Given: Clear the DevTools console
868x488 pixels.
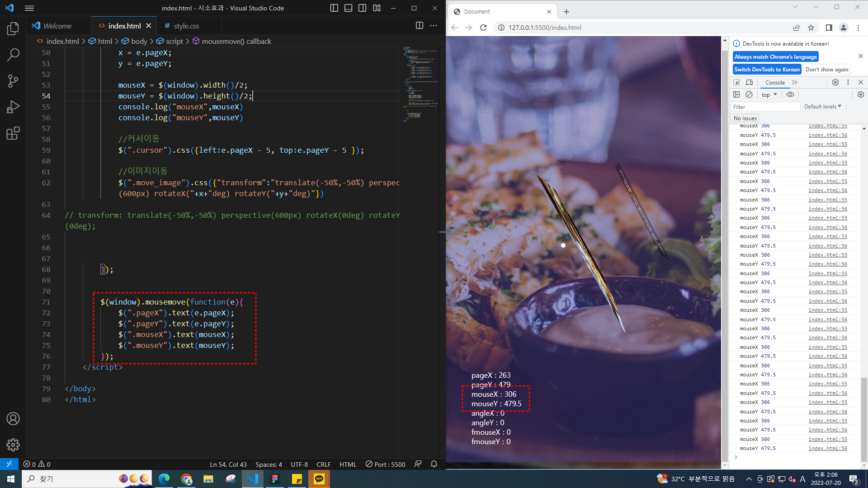Looking at the screenshot, I should pyautogui.click(x=749, y=94).
